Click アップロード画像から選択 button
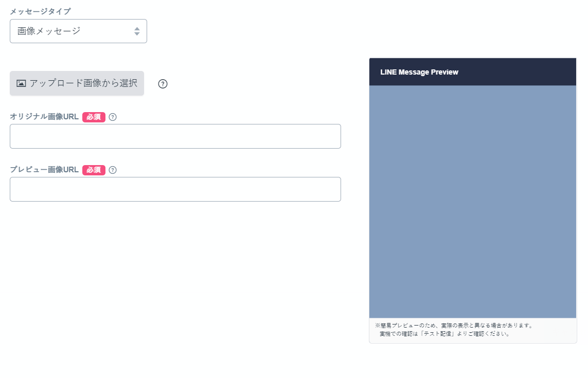This screenshot has width=588, height=378. pos(77,83)
